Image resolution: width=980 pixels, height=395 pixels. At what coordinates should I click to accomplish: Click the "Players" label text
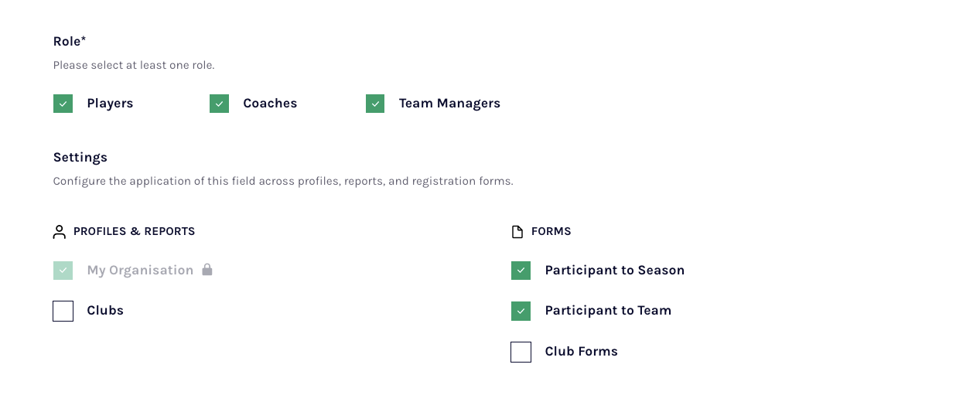pos(110,104)
